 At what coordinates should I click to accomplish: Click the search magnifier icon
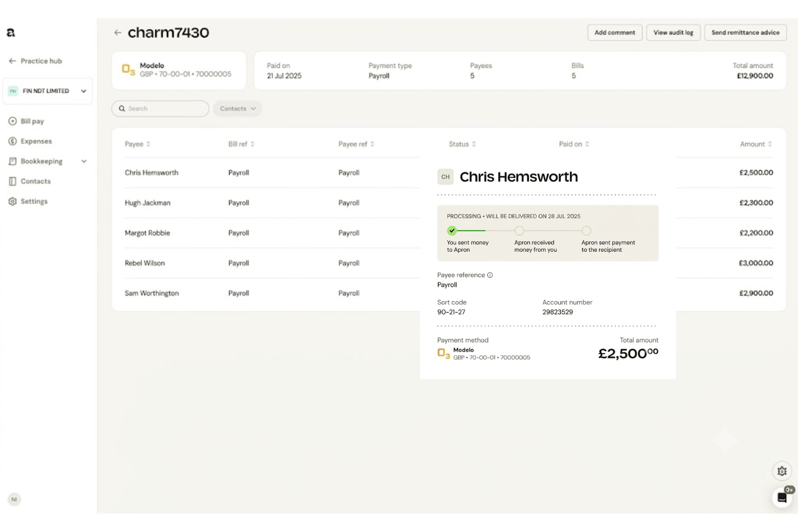[x=122, y=108]
